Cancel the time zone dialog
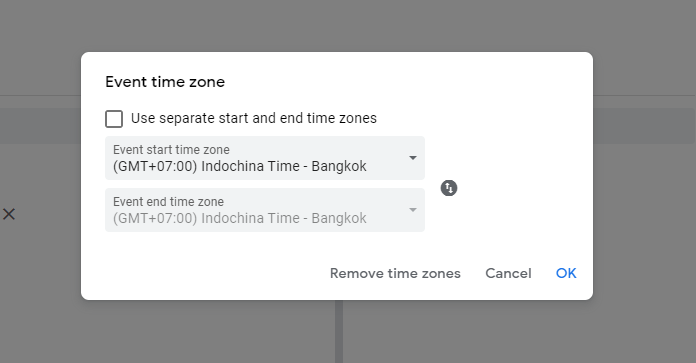 (508, 273)
